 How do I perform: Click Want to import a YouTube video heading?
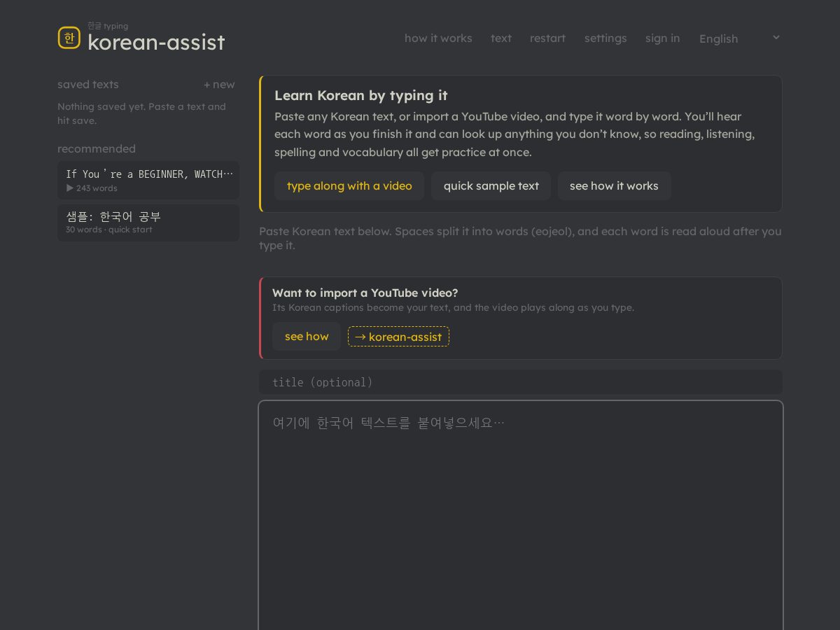pos(365,293)
